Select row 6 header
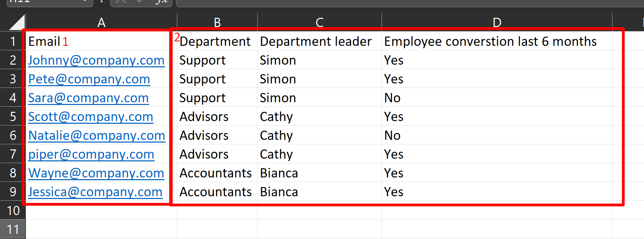 click(13, 135)
